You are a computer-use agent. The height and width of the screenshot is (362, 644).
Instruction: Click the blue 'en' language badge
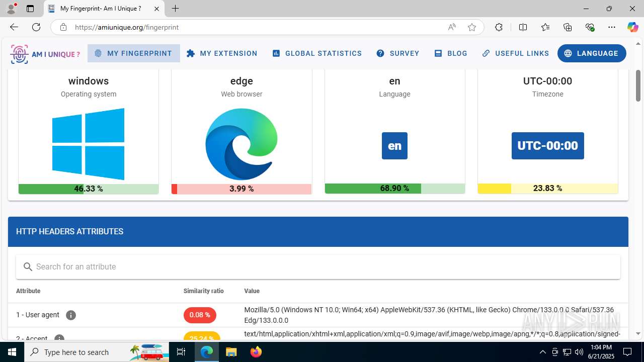pyautogui.click(x=394, y=146)
